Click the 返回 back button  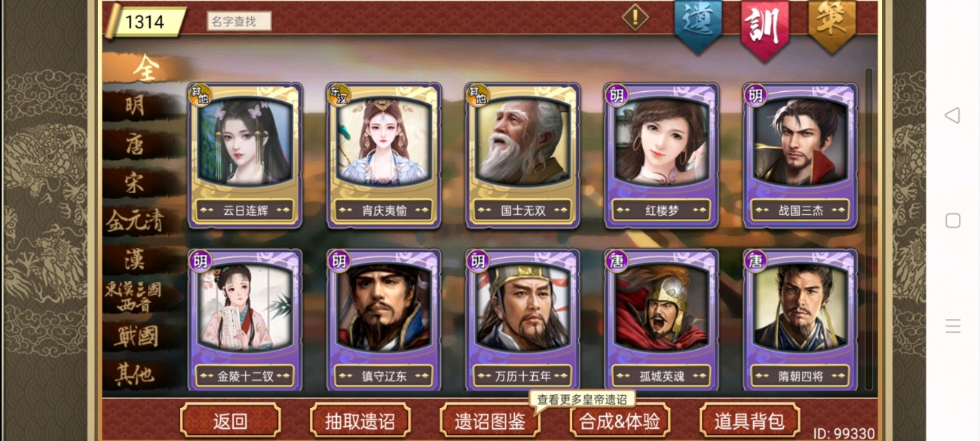pos(230,421)
